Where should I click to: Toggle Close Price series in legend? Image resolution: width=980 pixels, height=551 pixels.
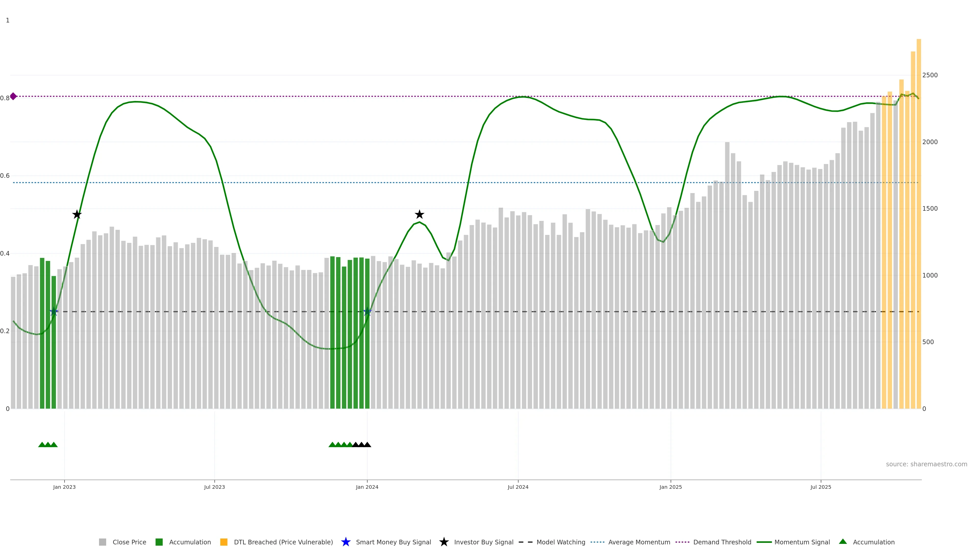point(129,542)
